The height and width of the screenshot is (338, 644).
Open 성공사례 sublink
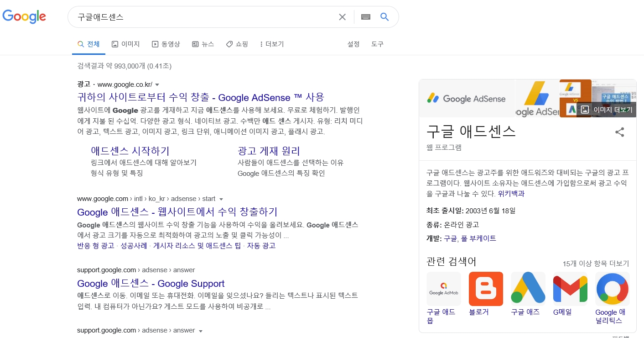[134, 246]
